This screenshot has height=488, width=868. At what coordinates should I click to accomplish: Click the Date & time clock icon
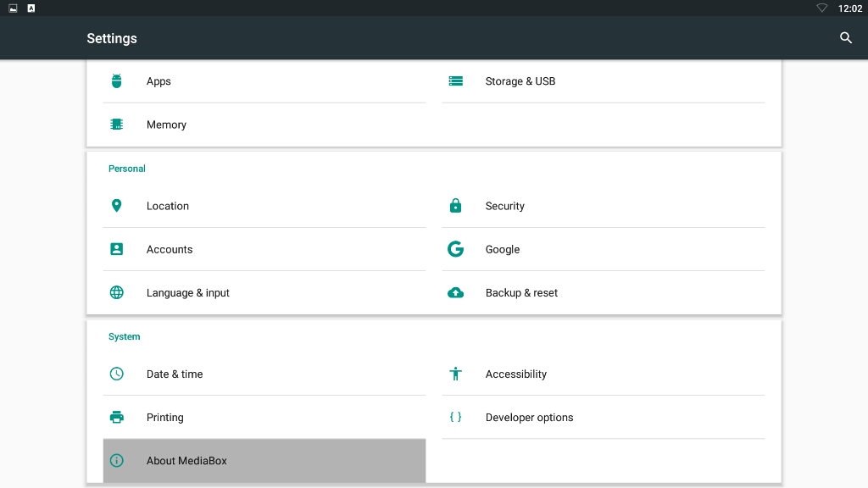coord(117,374)
